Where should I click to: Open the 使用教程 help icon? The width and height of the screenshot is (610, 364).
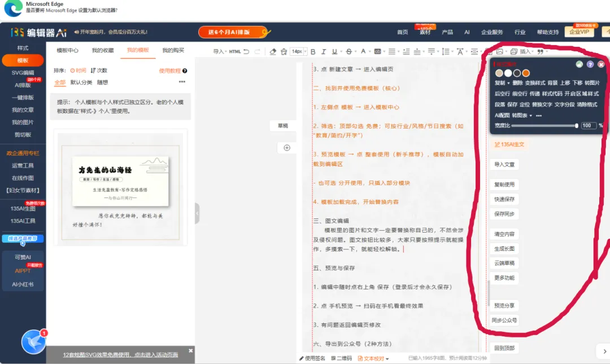click(185, 71)
